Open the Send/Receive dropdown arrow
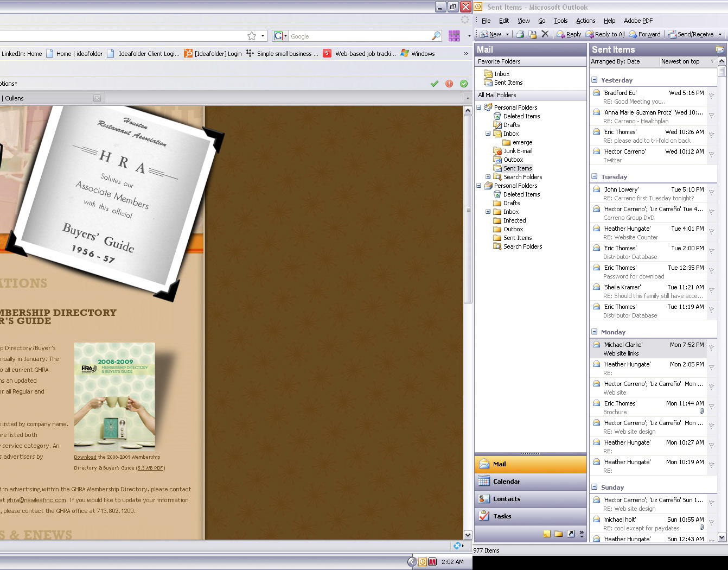 [720, 34]
